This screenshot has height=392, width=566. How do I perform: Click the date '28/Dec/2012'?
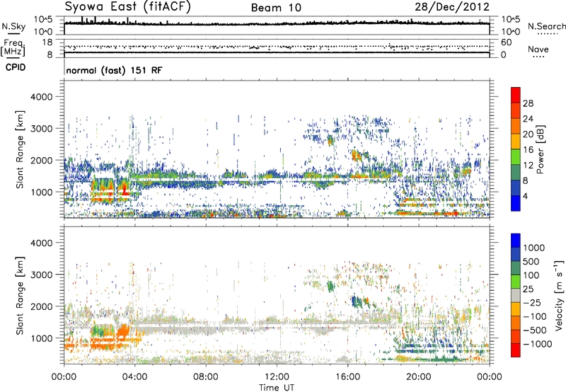coord(452,7)
